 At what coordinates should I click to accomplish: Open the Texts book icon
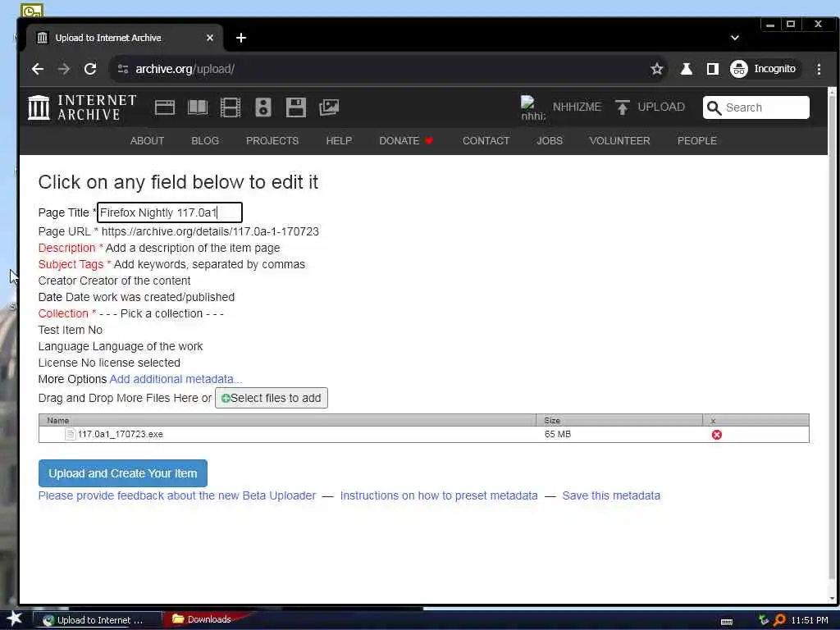(x=198, y=107)
